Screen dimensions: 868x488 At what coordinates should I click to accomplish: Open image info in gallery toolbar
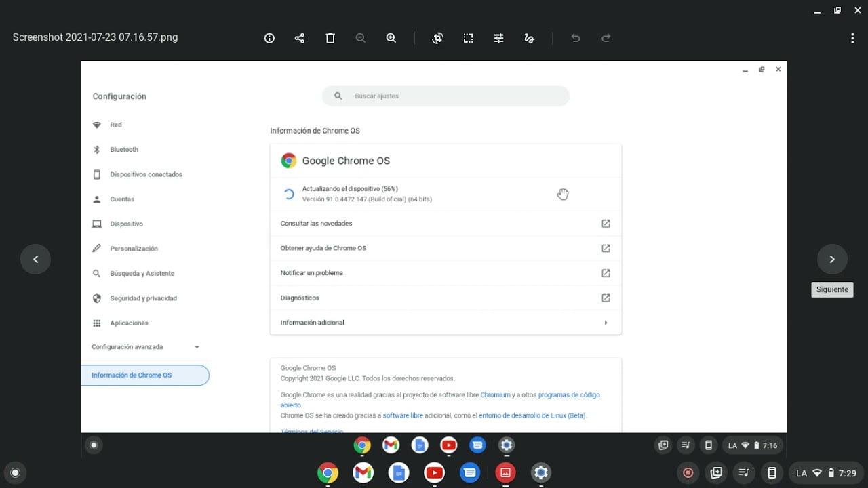point(269,38)
